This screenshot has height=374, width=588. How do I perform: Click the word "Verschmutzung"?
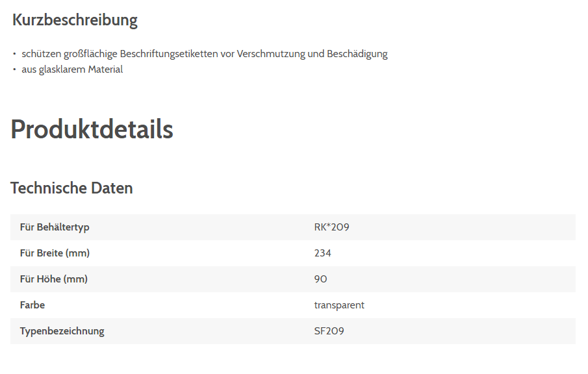pos(270,54)
